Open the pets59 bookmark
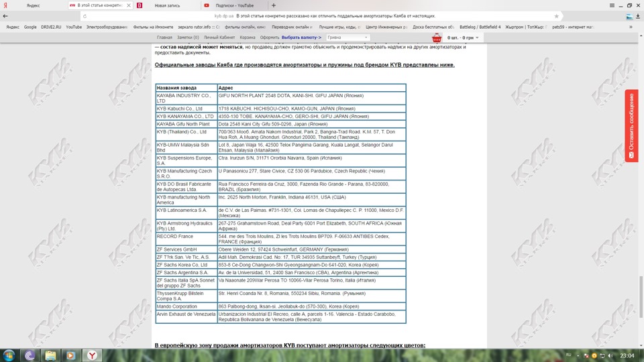The width and height of the screenshot is (644, 362). point(573,27)
